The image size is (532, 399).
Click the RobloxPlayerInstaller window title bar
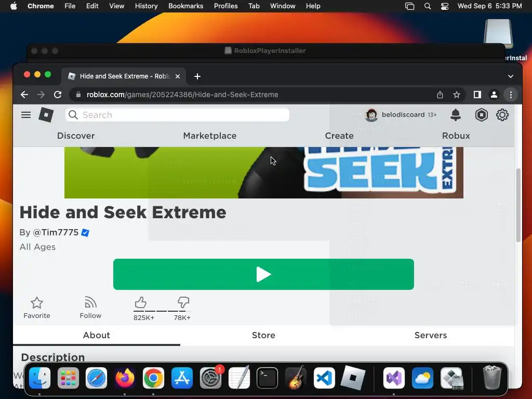pos(266,51)
